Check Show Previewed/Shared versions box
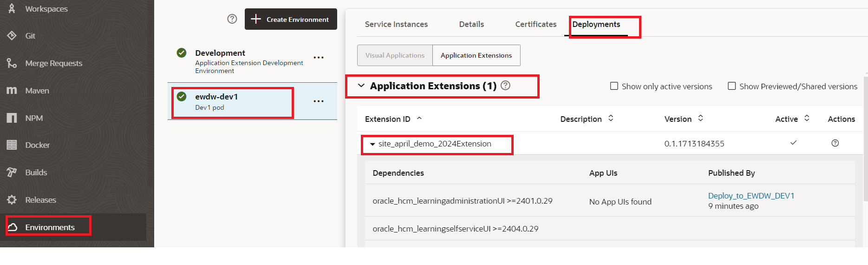Screen dimensions: 868x265 point(731,86)
